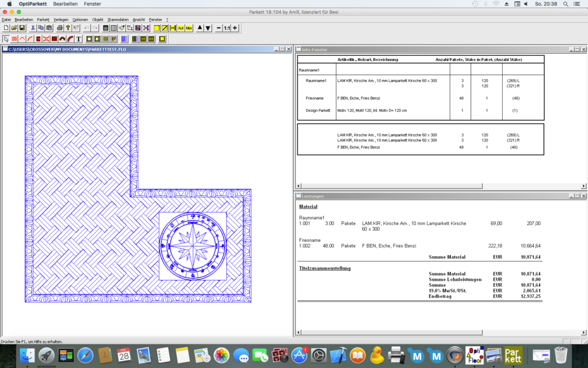Click the black up triangle button
Screen dimensions: 588x368
200,28
